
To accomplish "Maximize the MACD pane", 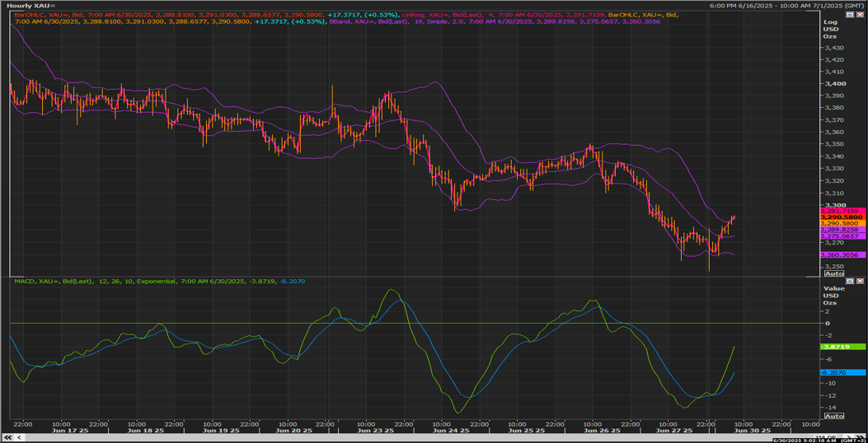I will pos(850,281).
